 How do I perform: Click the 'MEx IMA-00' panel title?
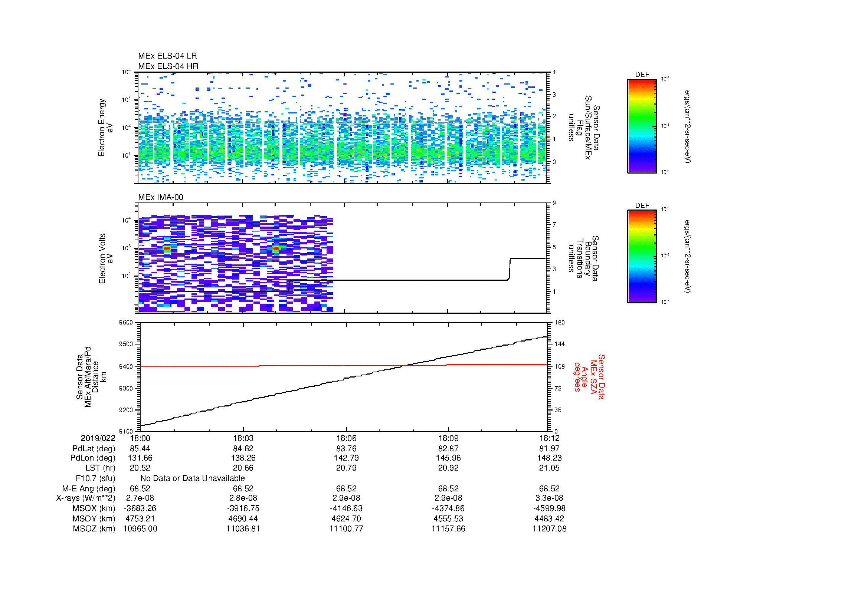click(x=161, y=197)
